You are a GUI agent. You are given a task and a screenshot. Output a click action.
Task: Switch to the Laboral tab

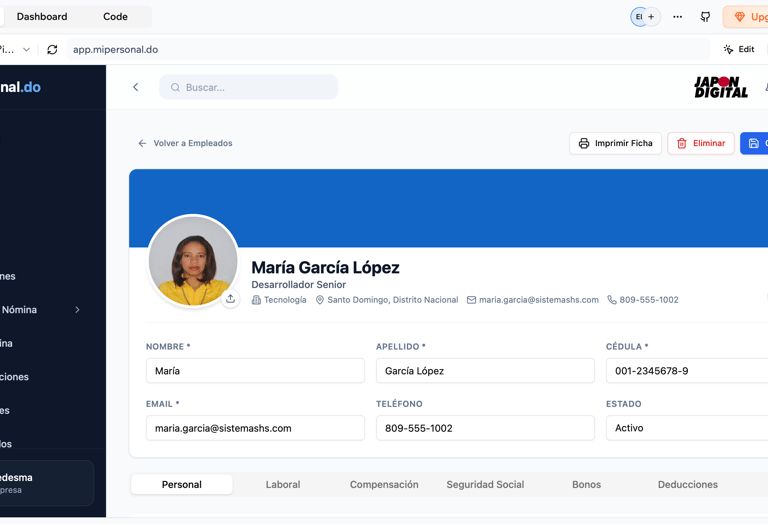point(283,484)
